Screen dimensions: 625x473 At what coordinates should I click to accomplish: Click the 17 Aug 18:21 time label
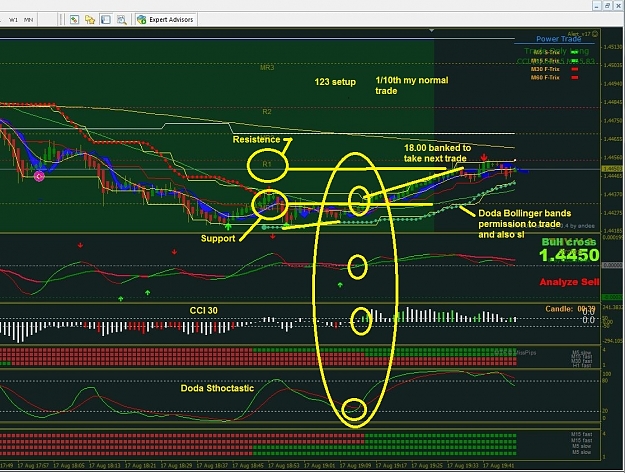pyautogui.click(x=139, y=465)
